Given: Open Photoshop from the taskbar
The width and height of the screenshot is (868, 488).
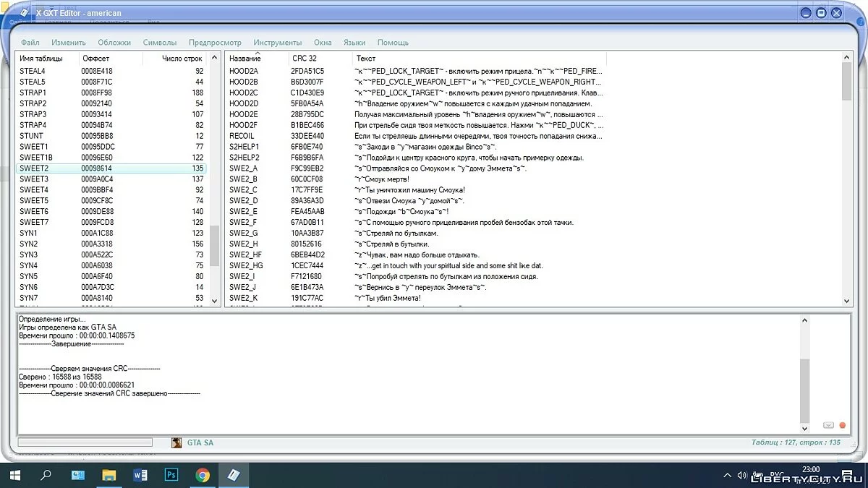Looking at the screenshot, I should click(x=171, y=475).
